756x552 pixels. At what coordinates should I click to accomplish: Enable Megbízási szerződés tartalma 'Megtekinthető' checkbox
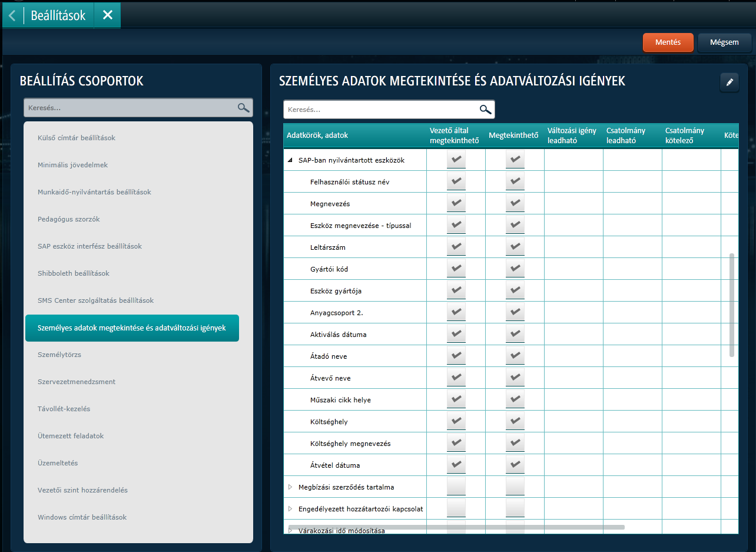(515, 487)
